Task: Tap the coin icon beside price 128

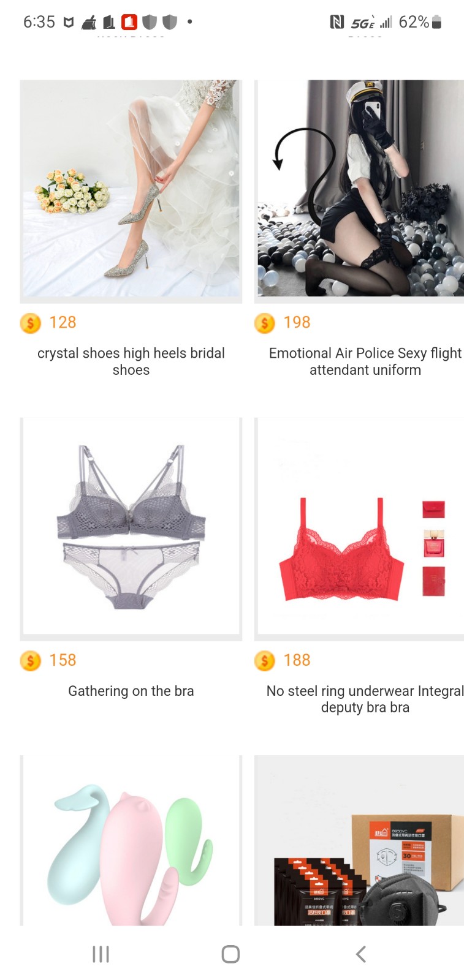Action: pyautogui.click(x=30, y=323)
